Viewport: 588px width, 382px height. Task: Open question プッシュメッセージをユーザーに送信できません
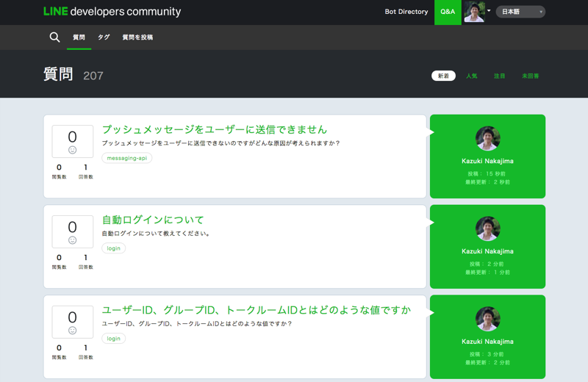215,129
